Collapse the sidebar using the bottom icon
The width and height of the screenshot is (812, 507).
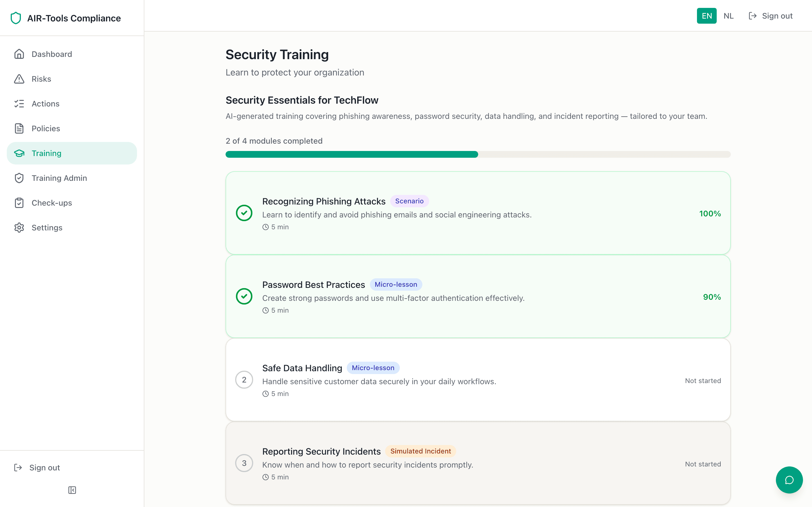point(72,490)
